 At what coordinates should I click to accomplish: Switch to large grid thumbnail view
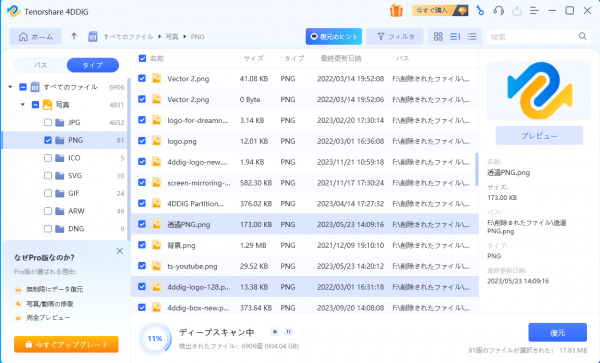(x=438, y=36)
